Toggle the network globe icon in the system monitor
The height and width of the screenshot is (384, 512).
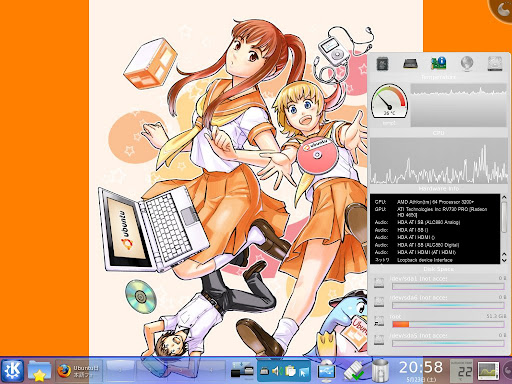click(x=467, y=63)
